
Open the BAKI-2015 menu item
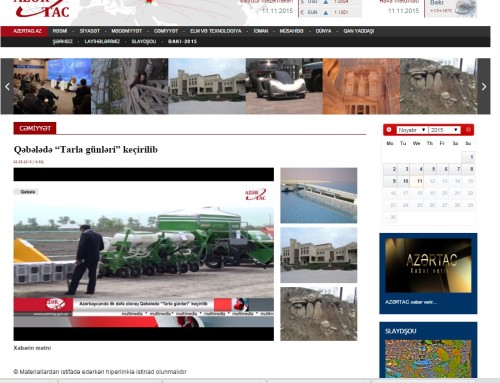pyautogui.click(x=182, y=41)
